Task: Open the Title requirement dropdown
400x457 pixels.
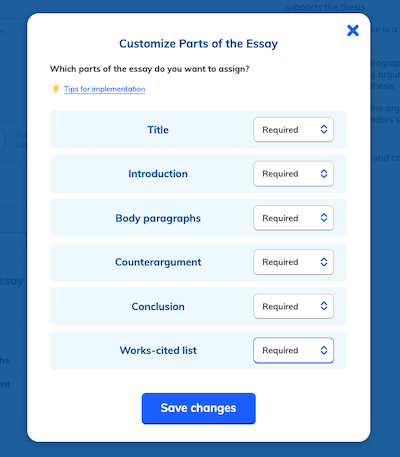Action: (293, 129)
